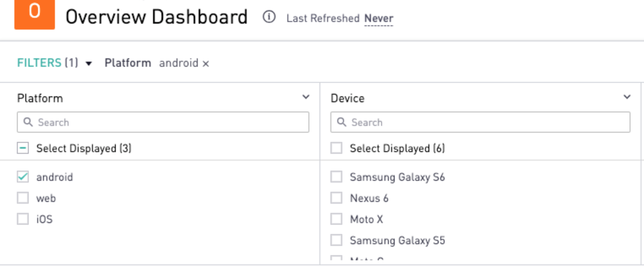Click the Platform panel header

click(40, 98)
